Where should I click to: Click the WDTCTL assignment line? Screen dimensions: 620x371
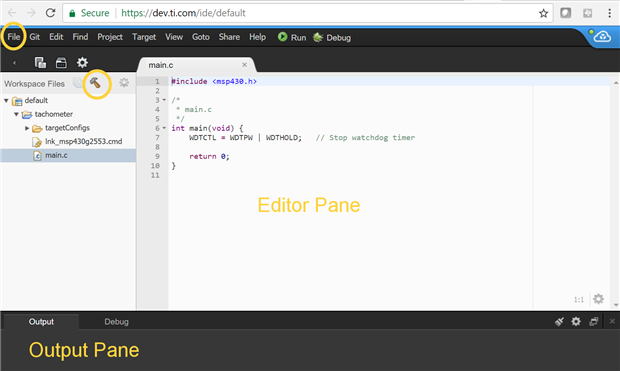pyautogui.click(x=245, y=138)
